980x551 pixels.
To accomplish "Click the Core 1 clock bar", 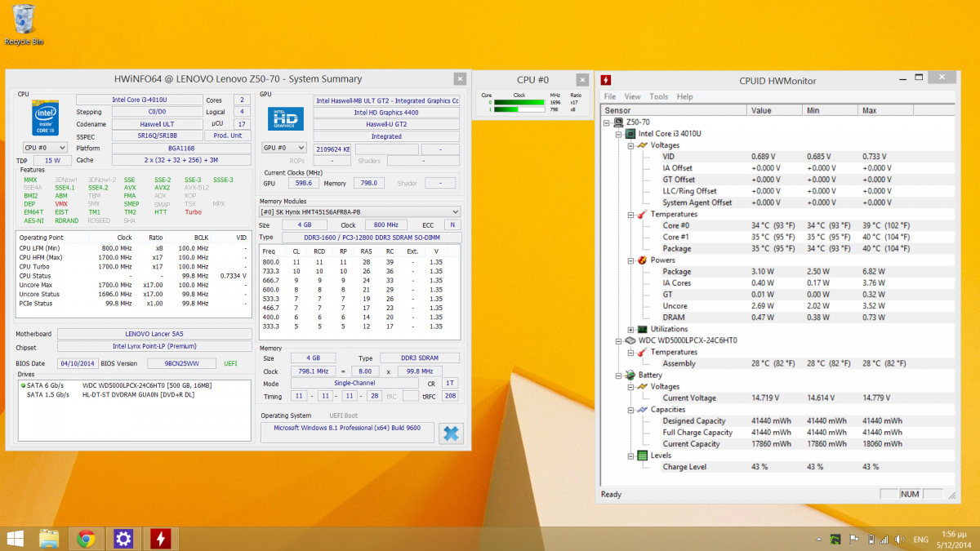I will click(519, 109).
